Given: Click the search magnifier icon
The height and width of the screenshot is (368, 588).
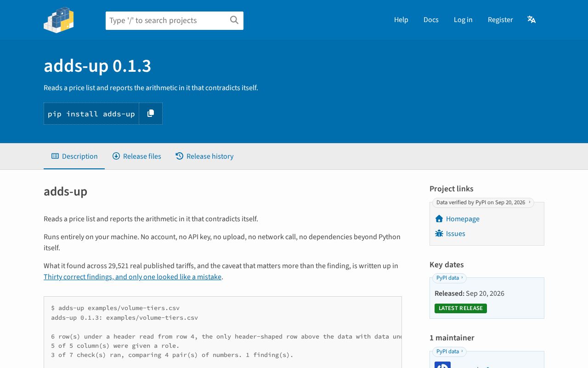Looking at the screenshot, I should 234,20.
